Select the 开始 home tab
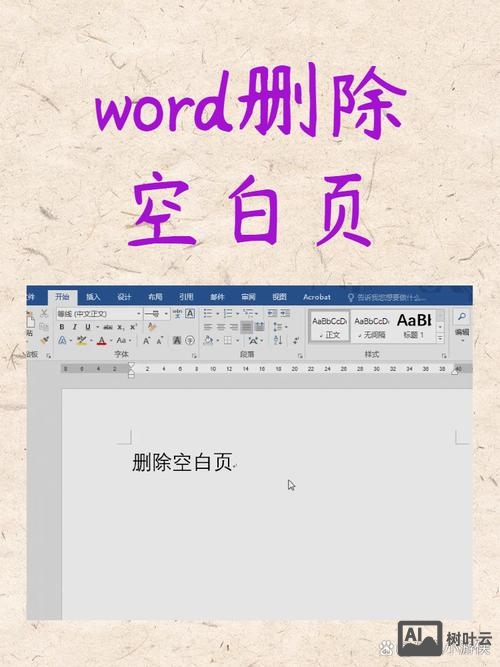This screenshot has width=500, height=667. click(x=62, y=297)
